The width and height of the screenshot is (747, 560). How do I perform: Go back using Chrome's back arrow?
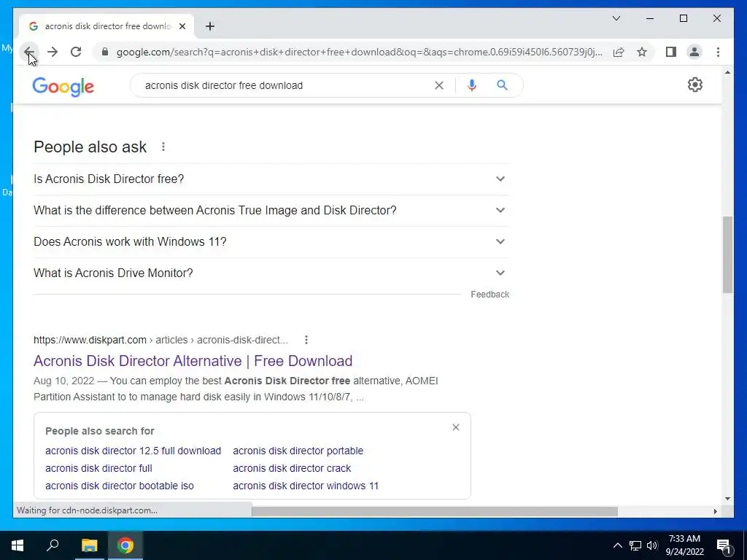coord(29,52)
